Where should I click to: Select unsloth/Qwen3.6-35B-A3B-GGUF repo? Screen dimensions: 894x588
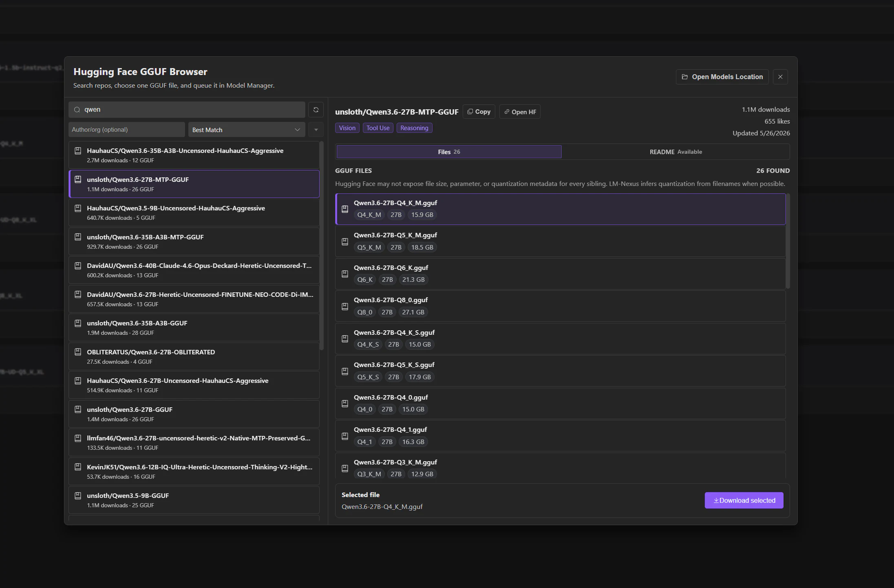[x=194, y=327]
